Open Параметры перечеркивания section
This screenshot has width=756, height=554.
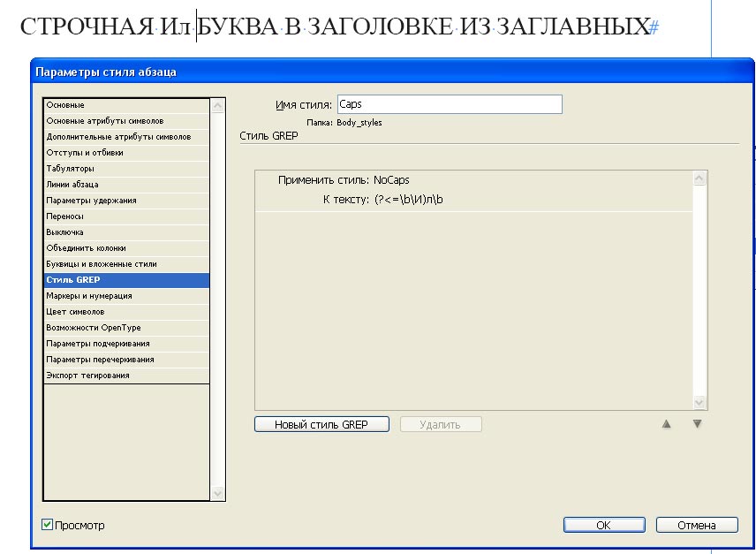127,360
